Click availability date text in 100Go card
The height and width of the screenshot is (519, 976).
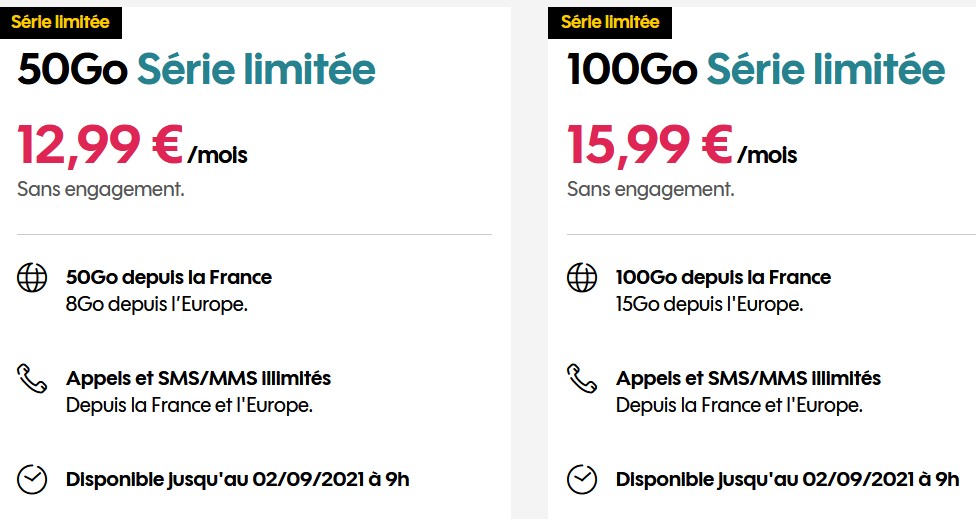click(x=787, y=479)
